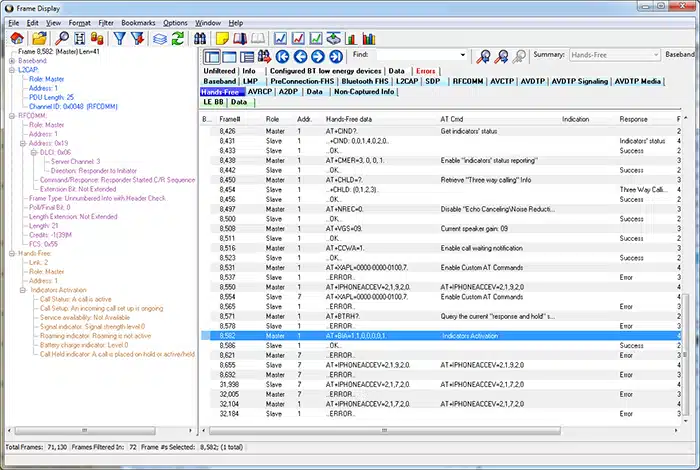The height and width of the screenshot is (470, 700).
Task: Select the red Errors filter tab
Action: (426, 71)
